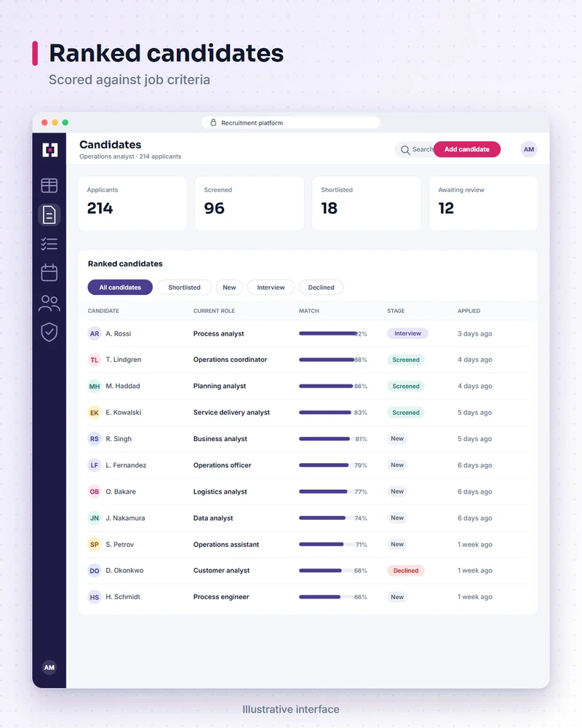
Task: Click the Search field
Action: 415,149
